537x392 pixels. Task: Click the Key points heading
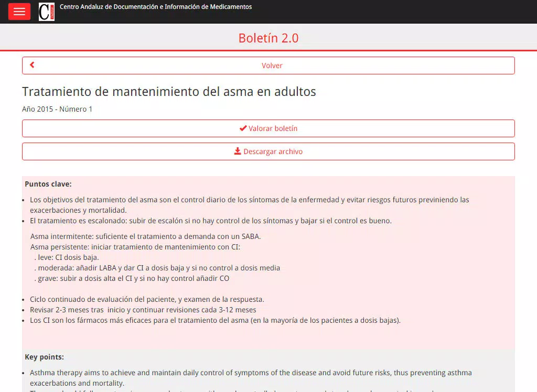[x=44, y=357]
